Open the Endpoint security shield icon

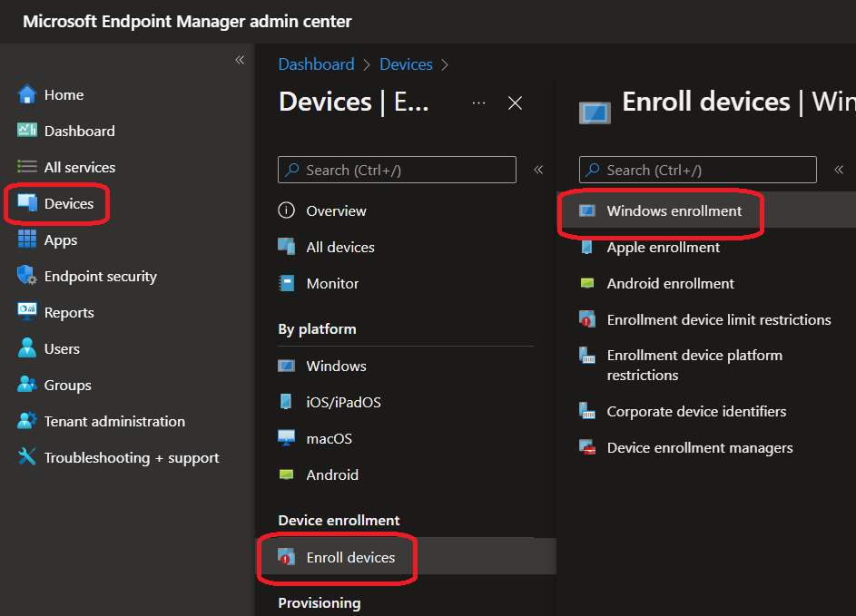coord(27,276)
